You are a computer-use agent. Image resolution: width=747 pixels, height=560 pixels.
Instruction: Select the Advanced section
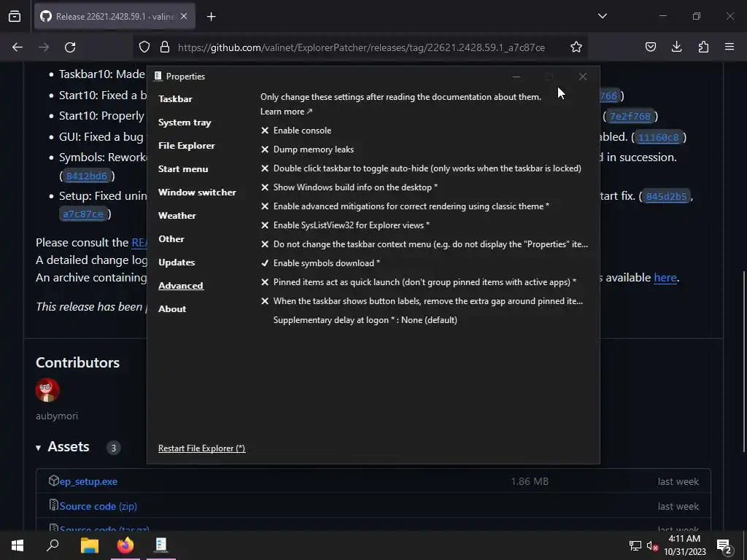coord(181,286)
